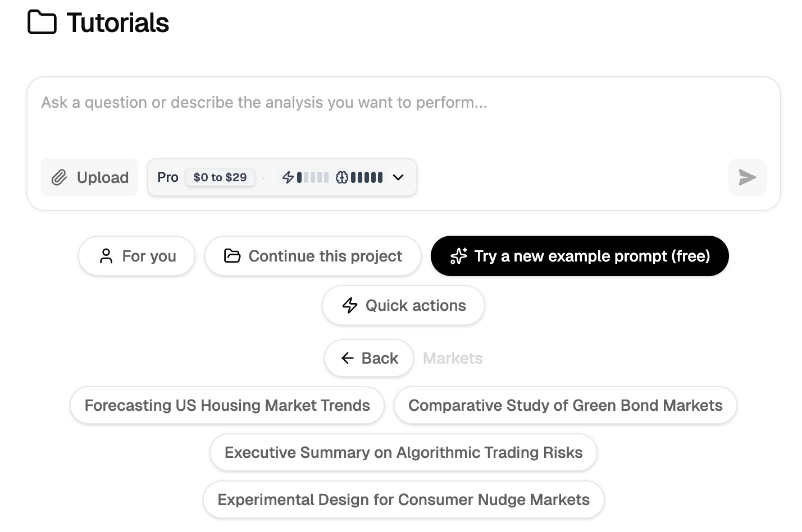This screenshot has height=532, width=802.
Task: Choose Experimental Design for Consumer Nudge Markets
Action: [x=403, y=499]
